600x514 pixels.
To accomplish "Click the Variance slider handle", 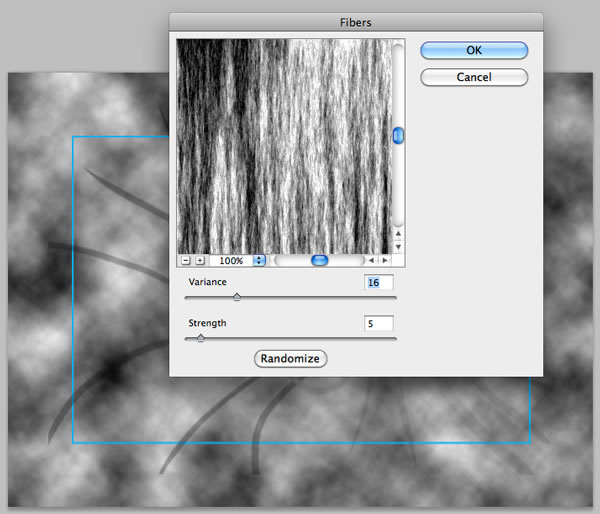I will [237, 297].
